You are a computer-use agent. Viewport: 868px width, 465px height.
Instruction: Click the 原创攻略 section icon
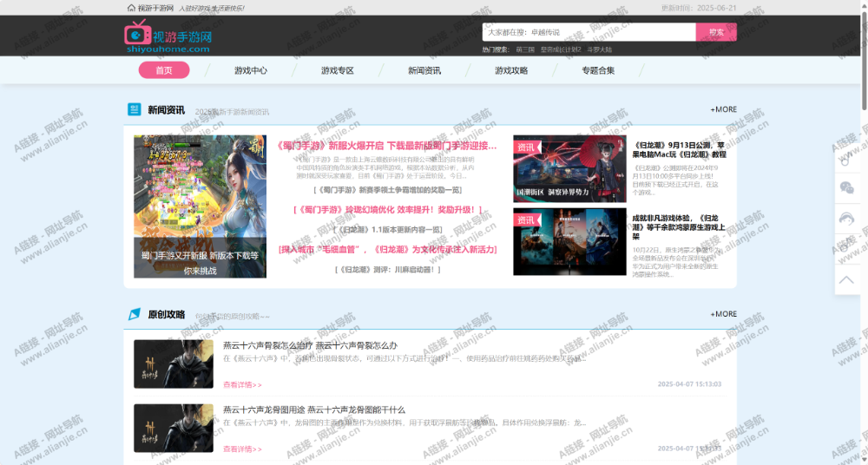point(135,314)
